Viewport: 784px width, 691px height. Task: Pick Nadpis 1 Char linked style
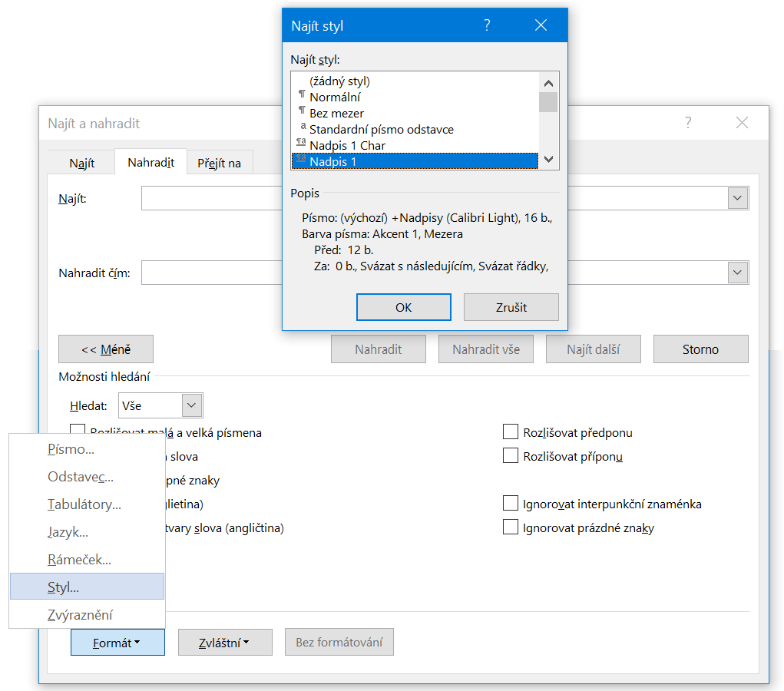coord(347,146)
